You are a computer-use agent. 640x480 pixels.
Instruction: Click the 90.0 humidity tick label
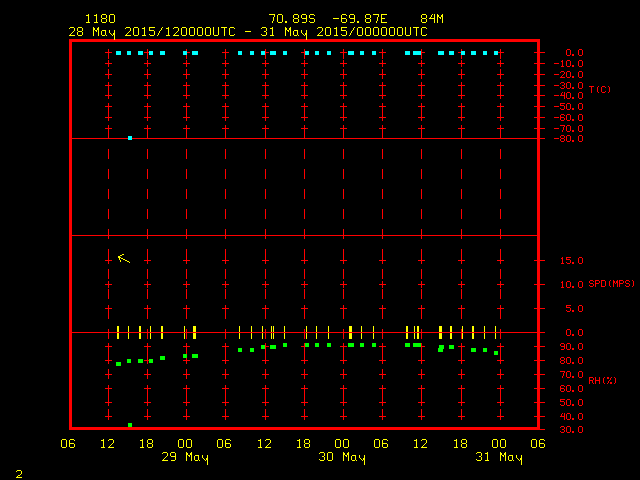[571, 347]
